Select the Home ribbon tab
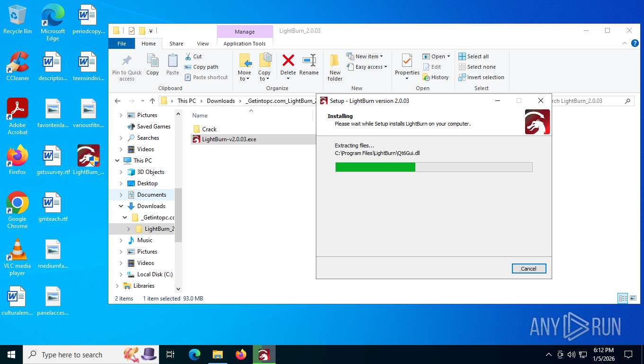This screenshot has width=644, height=364. [x=149, y=44]
